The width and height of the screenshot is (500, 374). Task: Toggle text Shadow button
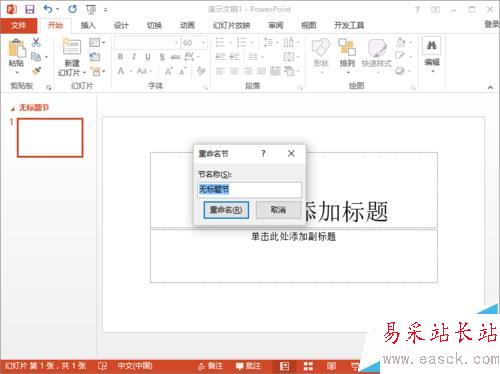point(162,57)
